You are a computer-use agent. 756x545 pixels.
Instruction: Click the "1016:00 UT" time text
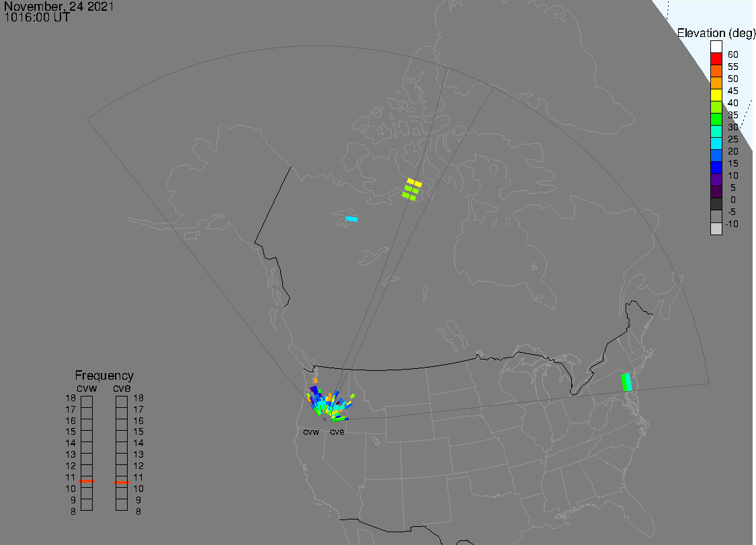(x=37, y=17)
